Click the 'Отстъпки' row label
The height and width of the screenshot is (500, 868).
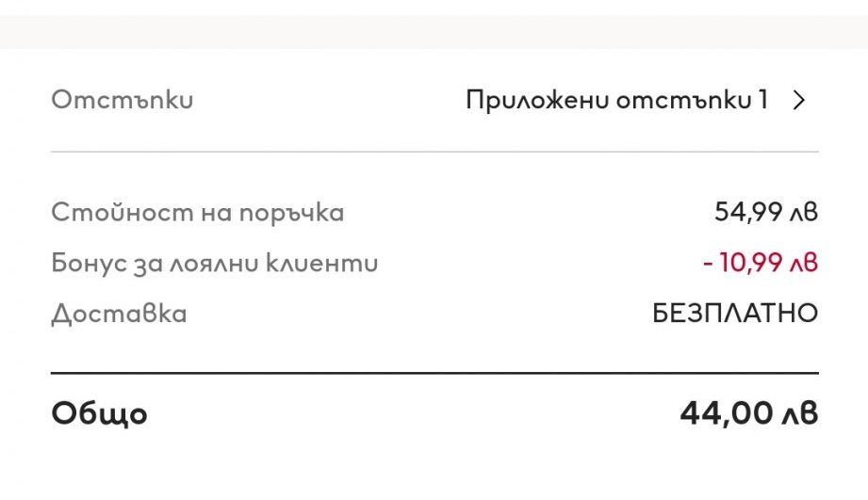(123, 101)
